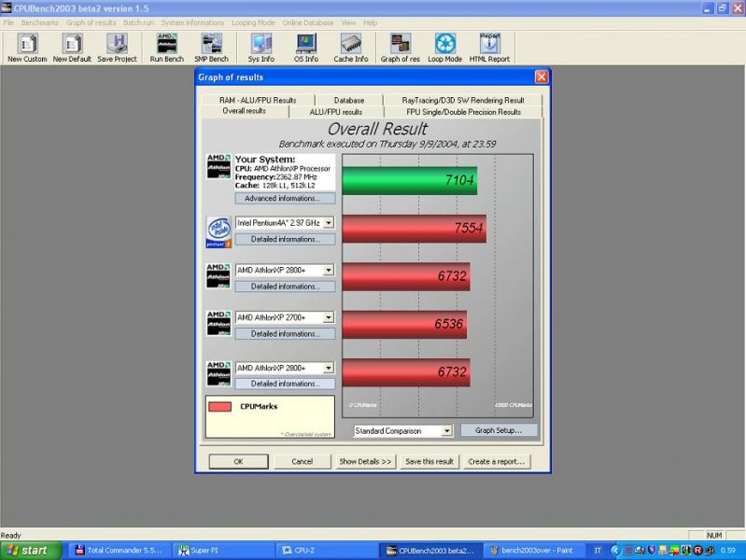Confirm with the OK button
This screenshot has width=746, height=560.
click(x=238, y=461)
